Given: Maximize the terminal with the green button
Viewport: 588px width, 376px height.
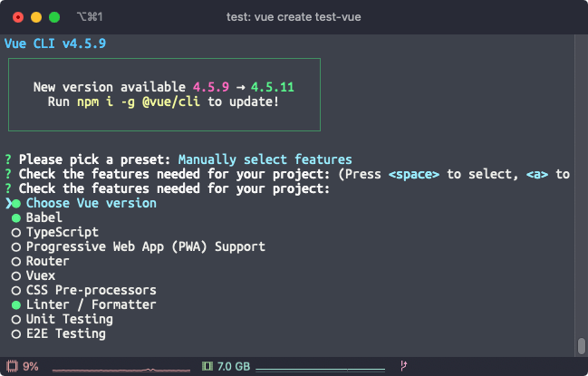Looking at the screenshot, I should 54,17.
